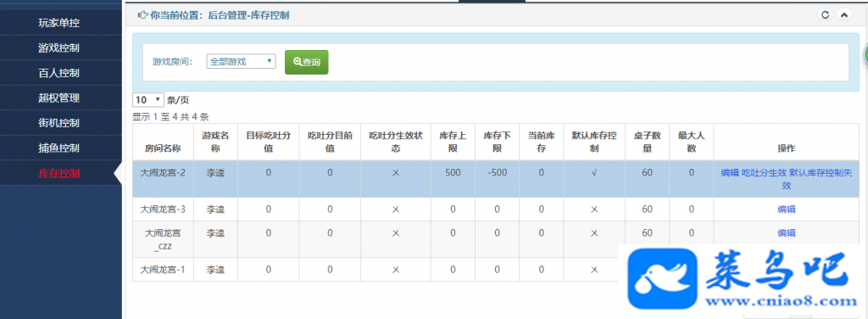Open 玩家单控 in the sidebar

coord(59,23)
